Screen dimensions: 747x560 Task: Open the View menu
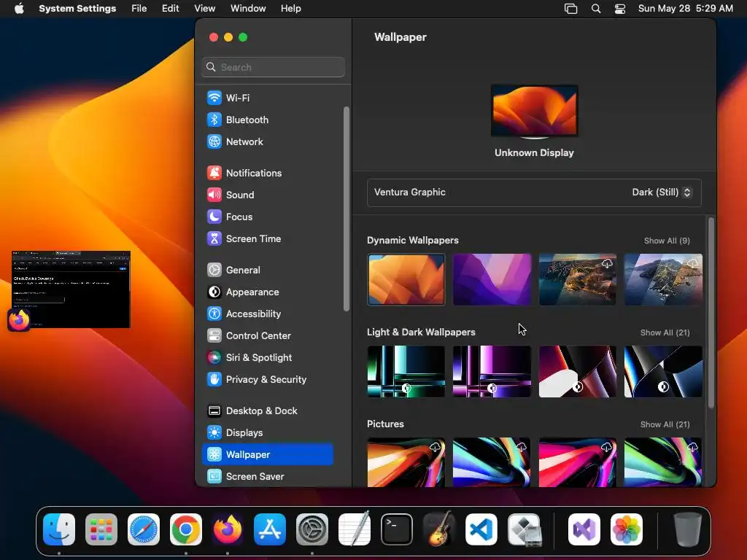tap(204, 9)
